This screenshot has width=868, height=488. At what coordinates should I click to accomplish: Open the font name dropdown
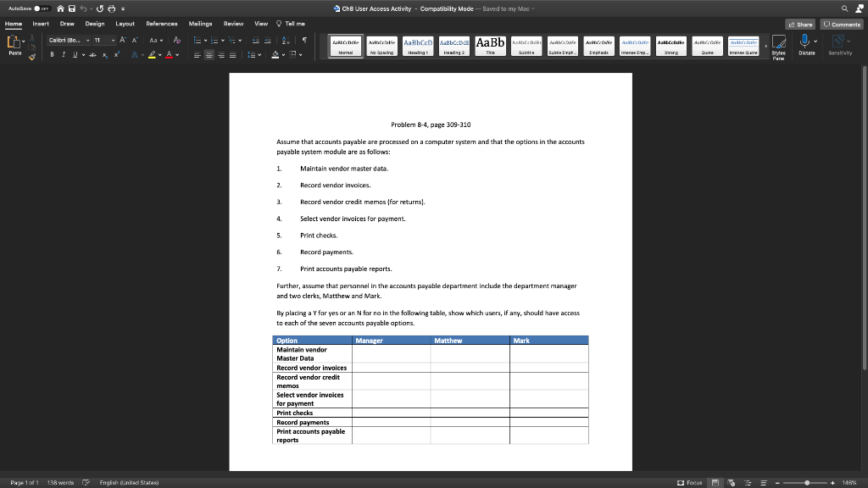(x=87, y=41)
